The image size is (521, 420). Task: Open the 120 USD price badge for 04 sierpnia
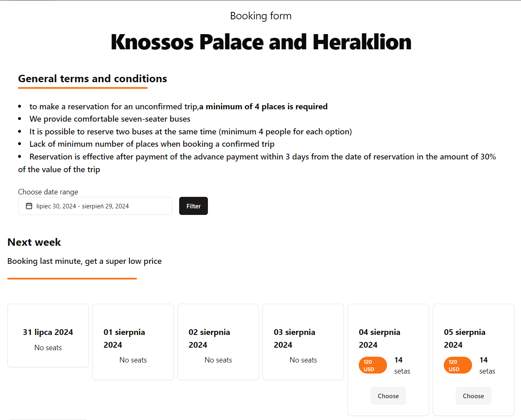coord(373,365)
